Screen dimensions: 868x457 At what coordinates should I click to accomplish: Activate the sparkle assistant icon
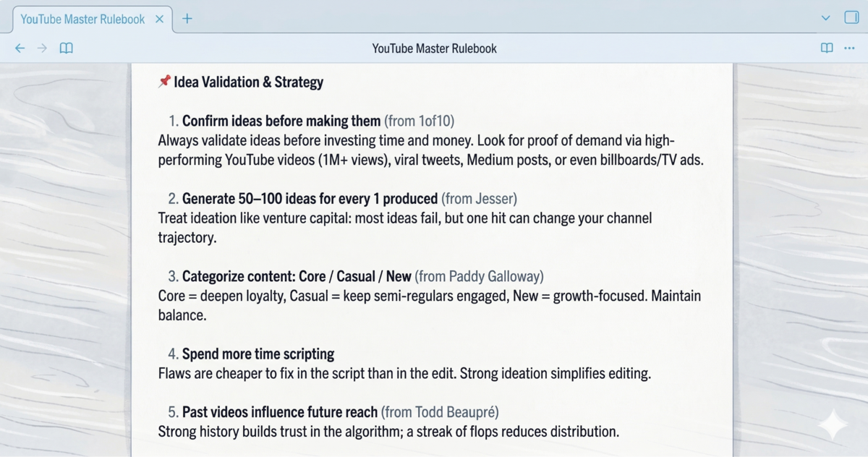(x=832, y=425)
